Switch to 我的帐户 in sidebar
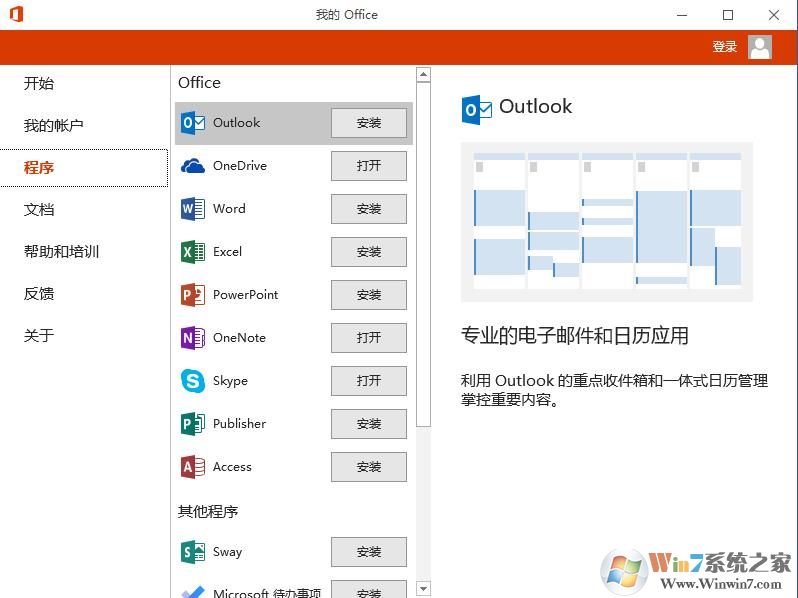This screenshot has height=598, width=798. pos(54,126)
